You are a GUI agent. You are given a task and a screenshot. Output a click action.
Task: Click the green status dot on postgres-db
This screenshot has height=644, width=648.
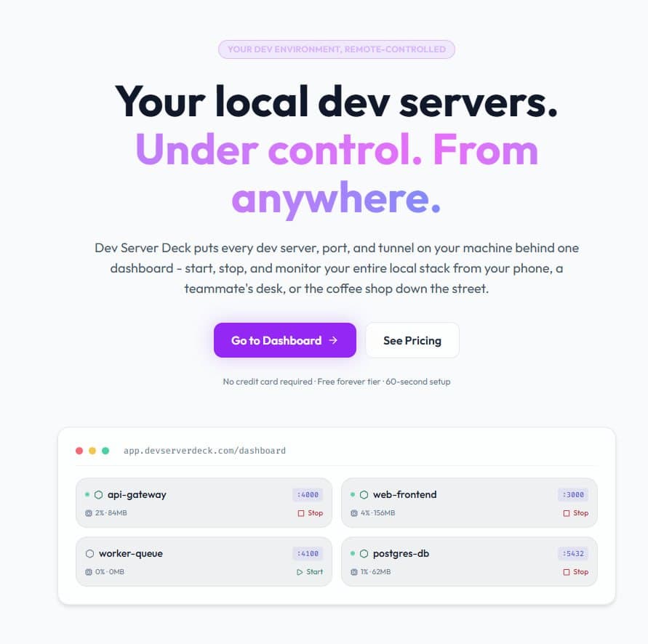point(353,553)
